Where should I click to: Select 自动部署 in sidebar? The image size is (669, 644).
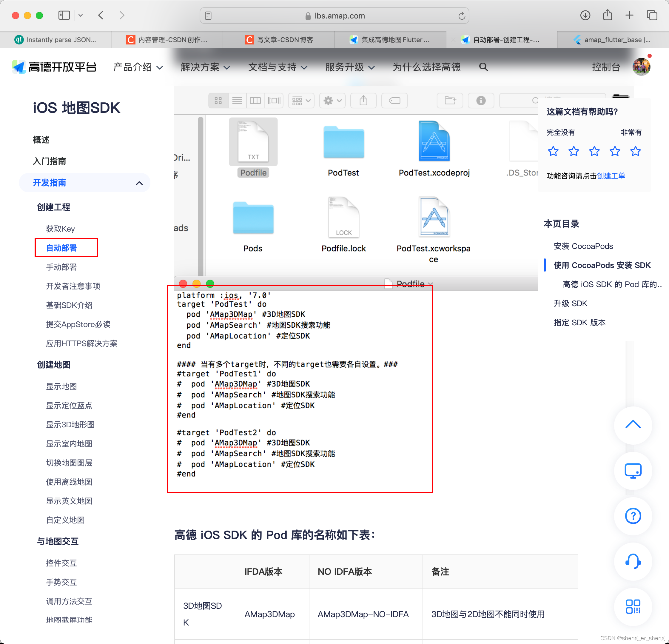[61, 248]
